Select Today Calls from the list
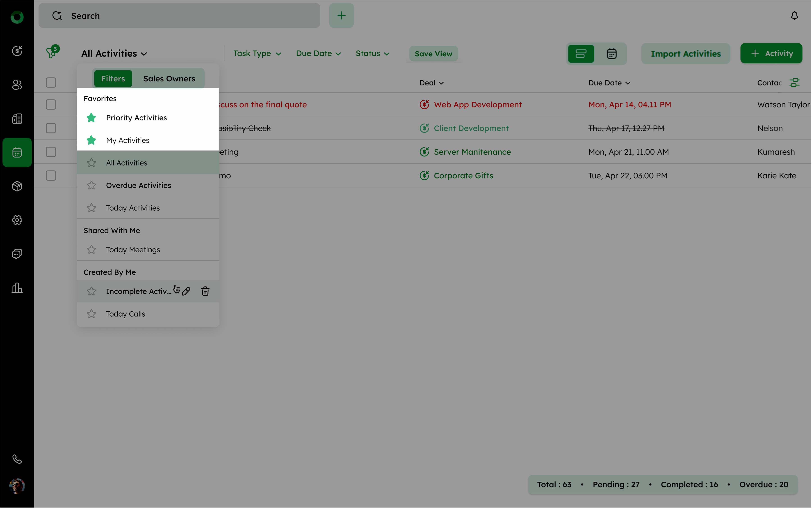Image resolution: width=812 pixels, height=508 pixels. [125, 314]
